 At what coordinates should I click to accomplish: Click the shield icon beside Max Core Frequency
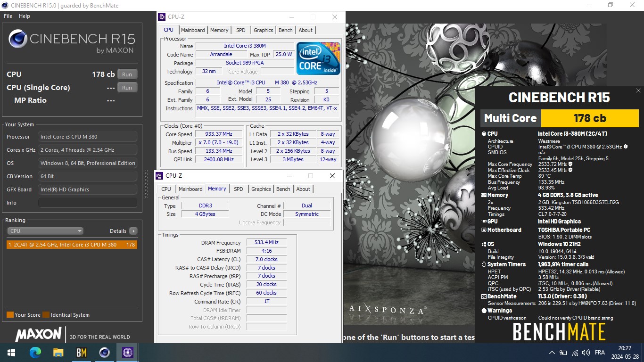pyautogui.click(x=570, y=165)
